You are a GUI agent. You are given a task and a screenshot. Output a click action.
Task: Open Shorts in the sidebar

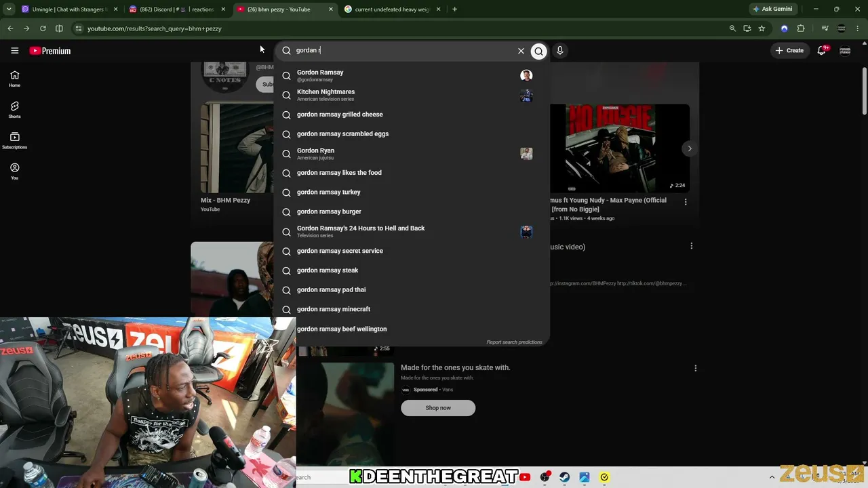14,110
